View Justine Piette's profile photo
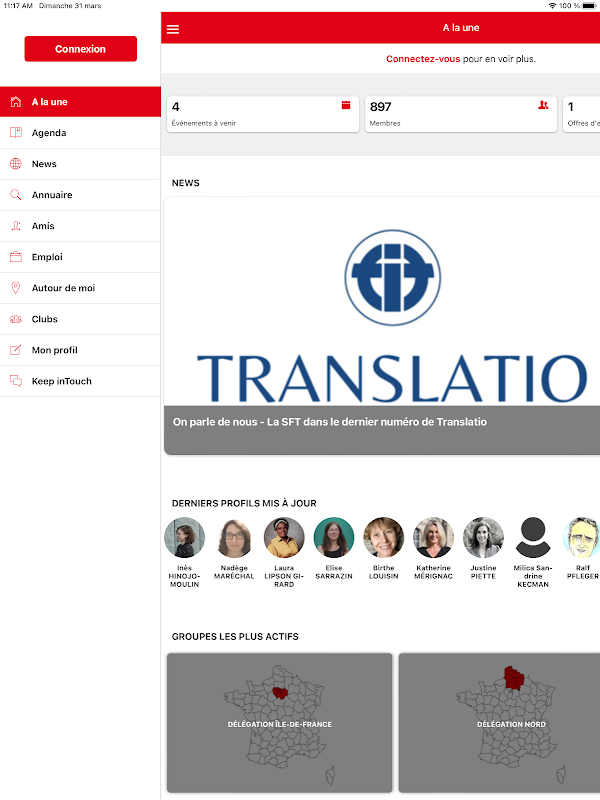This screenshot has height=800, width=600. 483,537
